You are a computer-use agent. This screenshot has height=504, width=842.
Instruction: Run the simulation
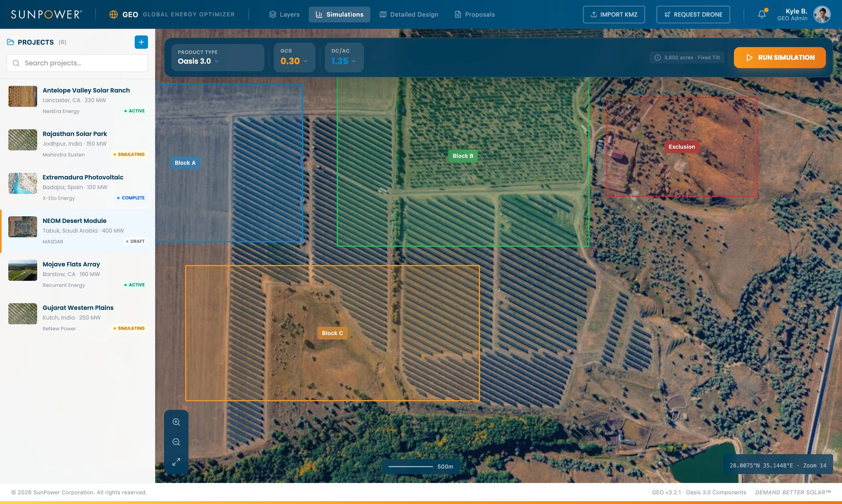tap(780, 58)
